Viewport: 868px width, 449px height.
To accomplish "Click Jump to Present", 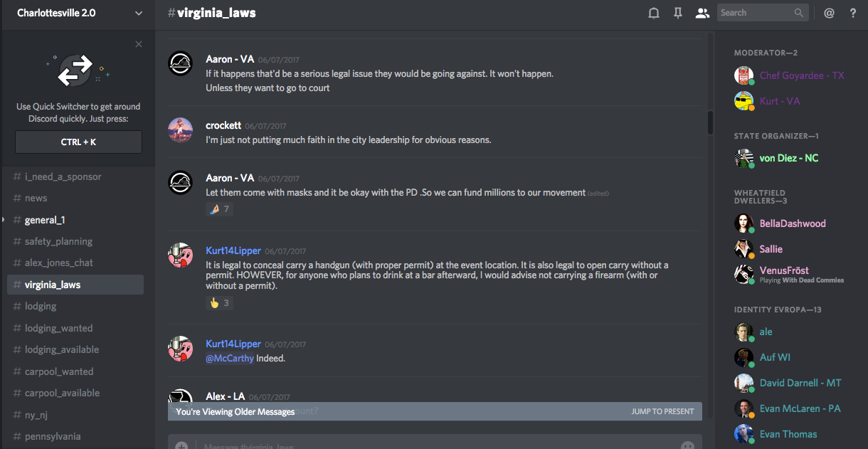I will (662, 411).
